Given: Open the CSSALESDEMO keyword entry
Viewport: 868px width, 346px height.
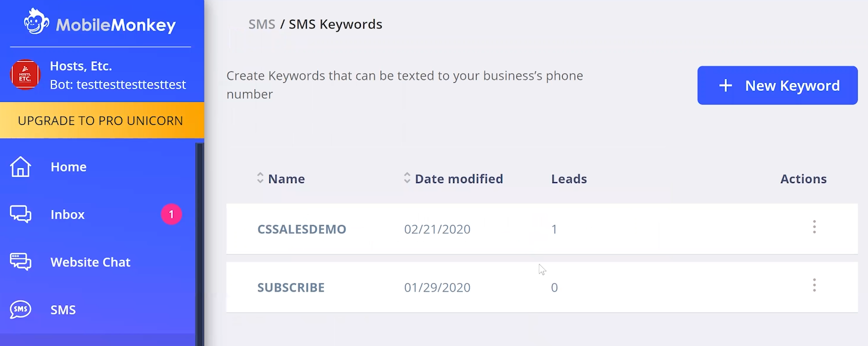Looking at the screenshot, I should tap(302, 229).
